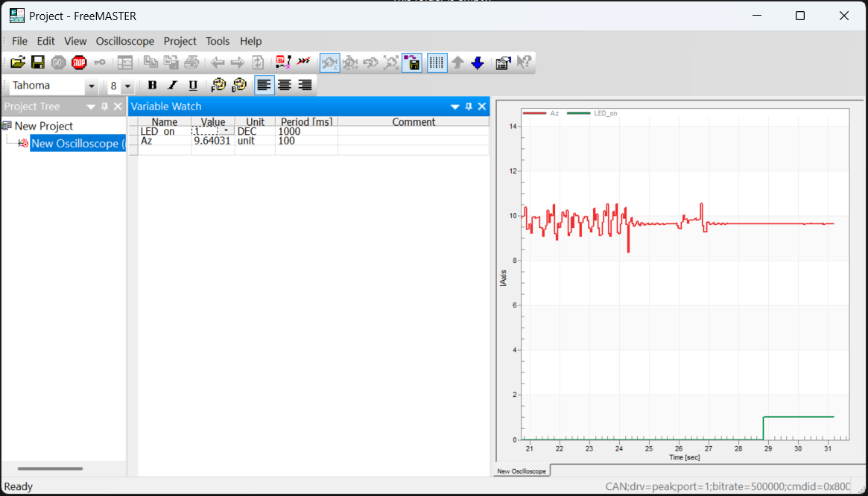Show oscilloscope data in grid view
This screenshot has width=868, height=496.
click(437, 63)
